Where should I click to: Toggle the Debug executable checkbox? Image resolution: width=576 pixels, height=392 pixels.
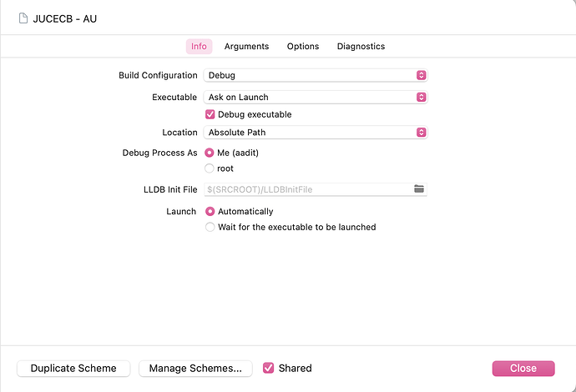tap(210, 114)
